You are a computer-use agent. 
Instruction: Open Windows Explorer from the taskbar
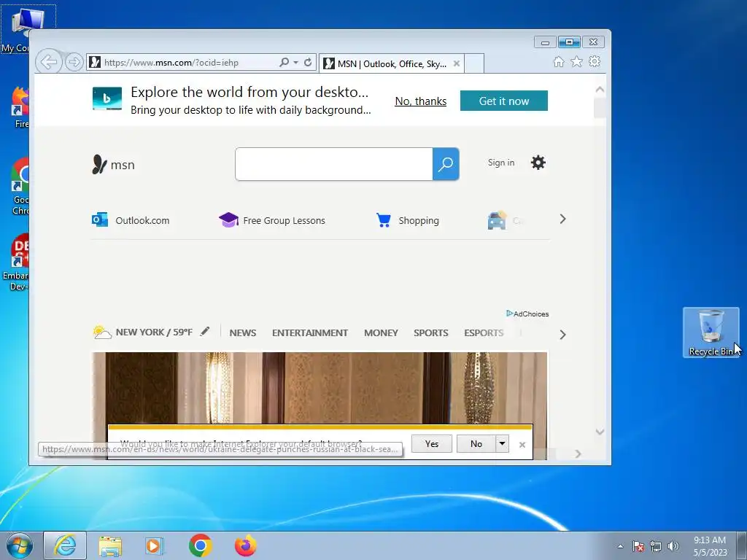[110, 546]
